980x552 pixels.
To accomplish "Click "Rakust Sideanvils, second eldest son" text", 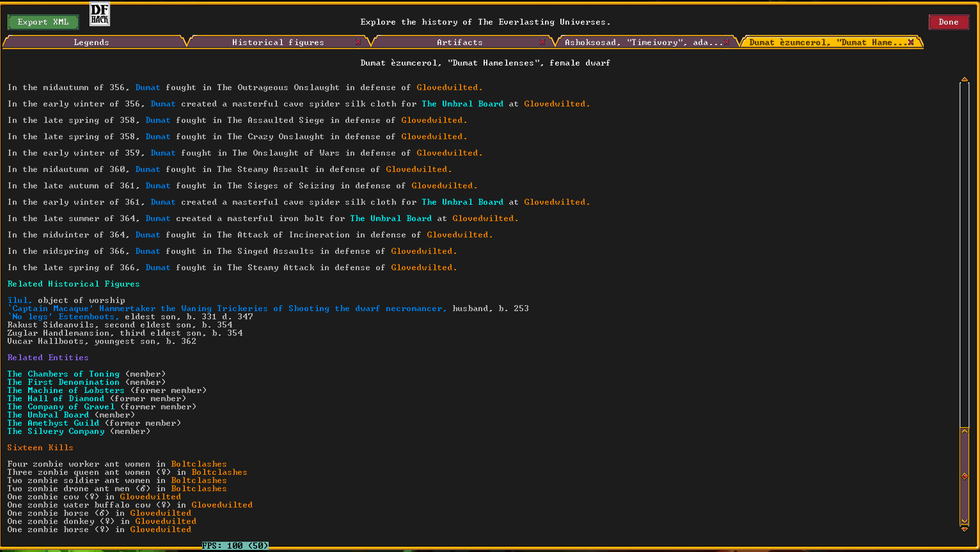I will (102, 325).
